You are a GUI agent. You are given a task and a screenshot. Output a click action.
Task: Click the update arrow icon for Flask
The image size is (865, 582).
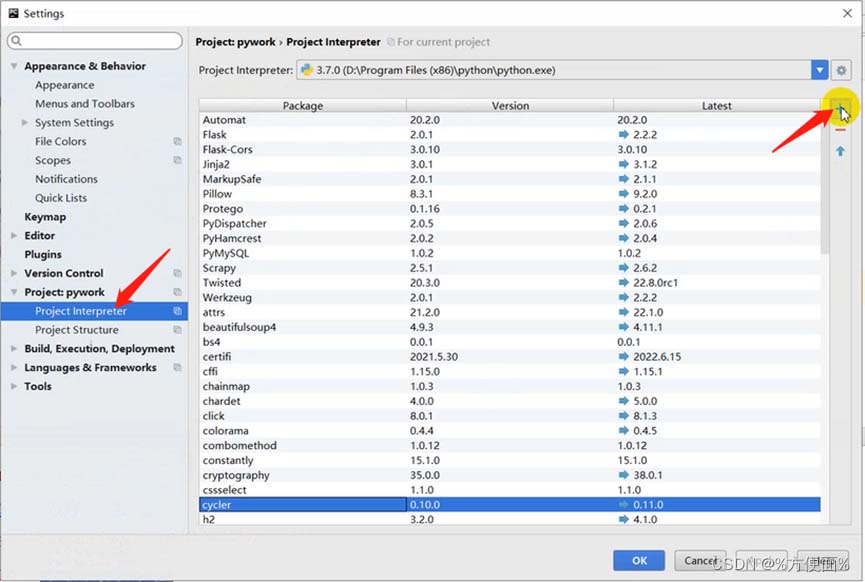tap(623, 135)
